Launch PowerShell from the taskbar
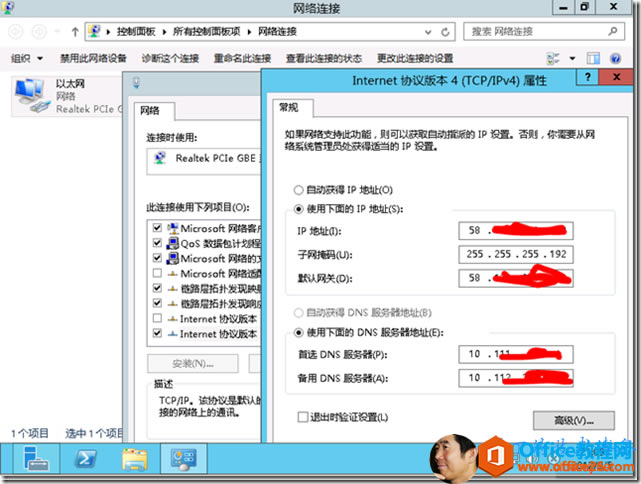The image size is (641, 484). coord(85,459)
